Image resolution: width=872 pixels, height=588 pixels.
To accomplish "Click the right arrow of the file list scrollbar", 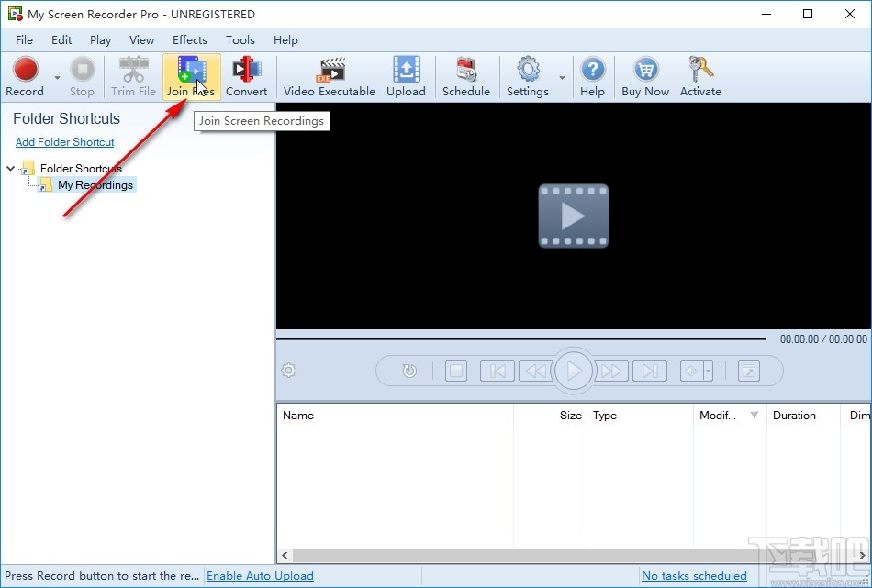I will 863,555.
